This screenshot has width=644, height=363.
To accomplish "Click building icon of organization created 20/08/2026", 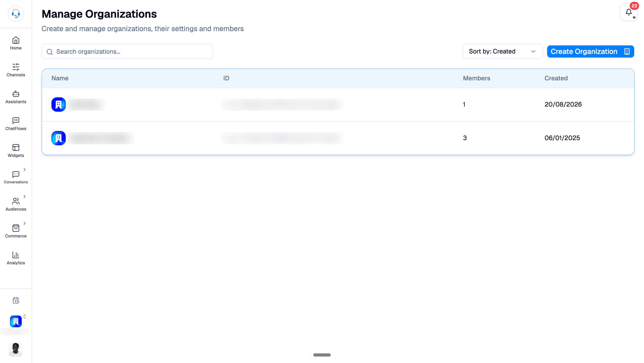I will tap(59, 104).
